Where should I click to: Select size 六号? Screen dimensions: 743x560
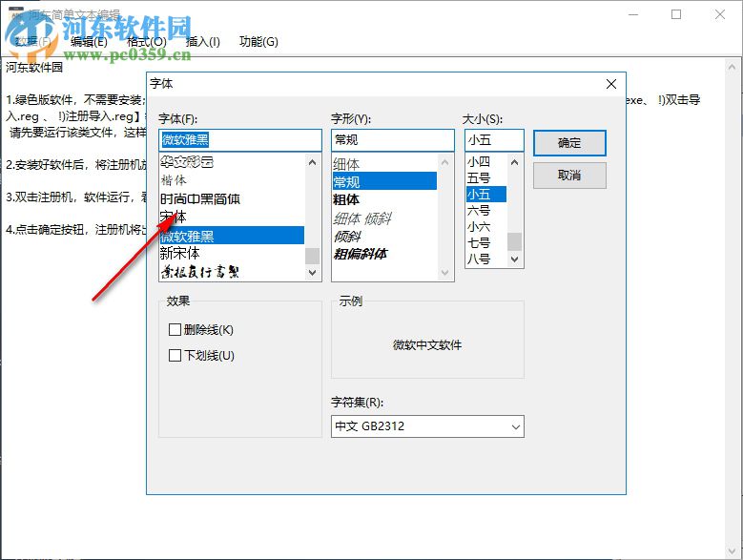pyautogui.click(x=486, y=210)
